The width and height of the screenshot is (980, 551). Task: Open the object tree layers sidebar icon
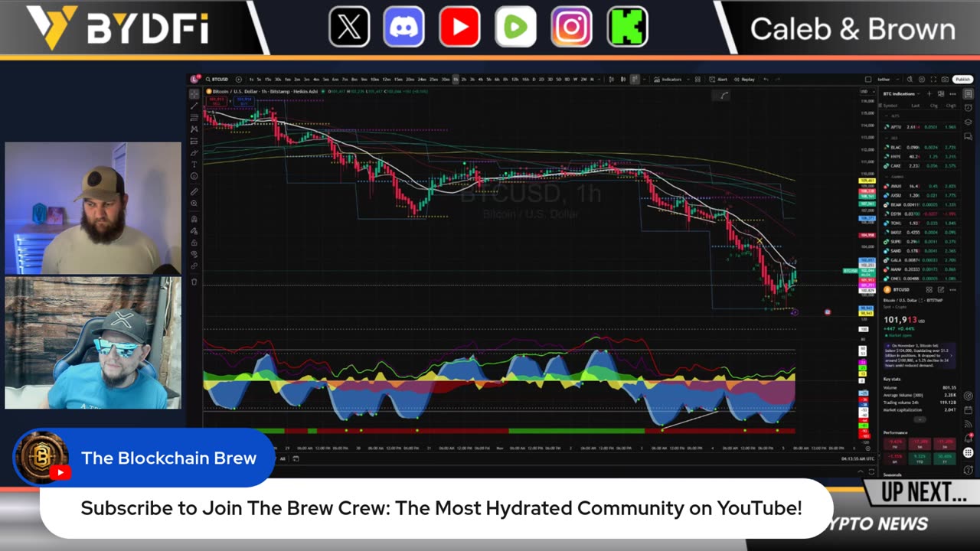(968, 122)
